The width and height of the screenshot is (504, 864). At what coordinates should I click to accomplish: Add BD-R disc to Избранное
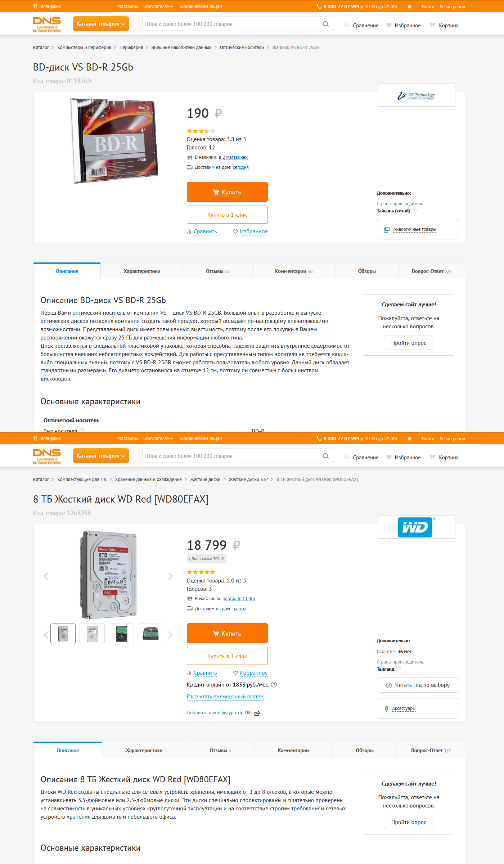[x=250, y=231]
